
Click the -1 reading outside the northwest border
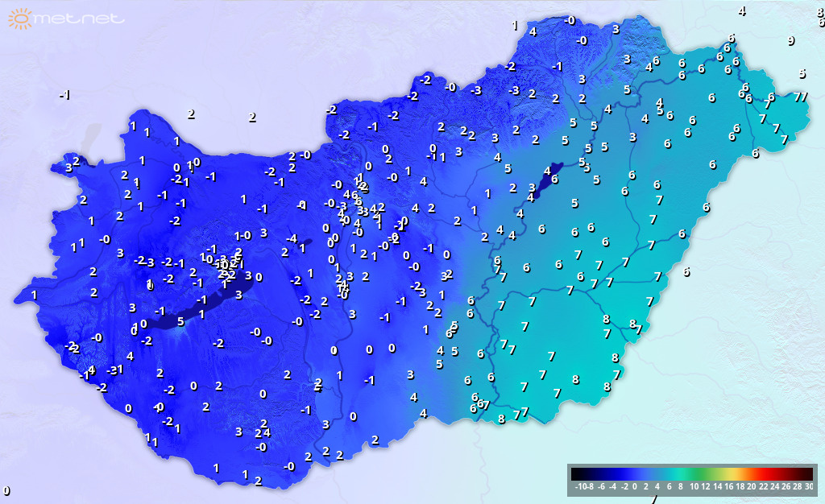pyautogui.click(x=64, y=95)
